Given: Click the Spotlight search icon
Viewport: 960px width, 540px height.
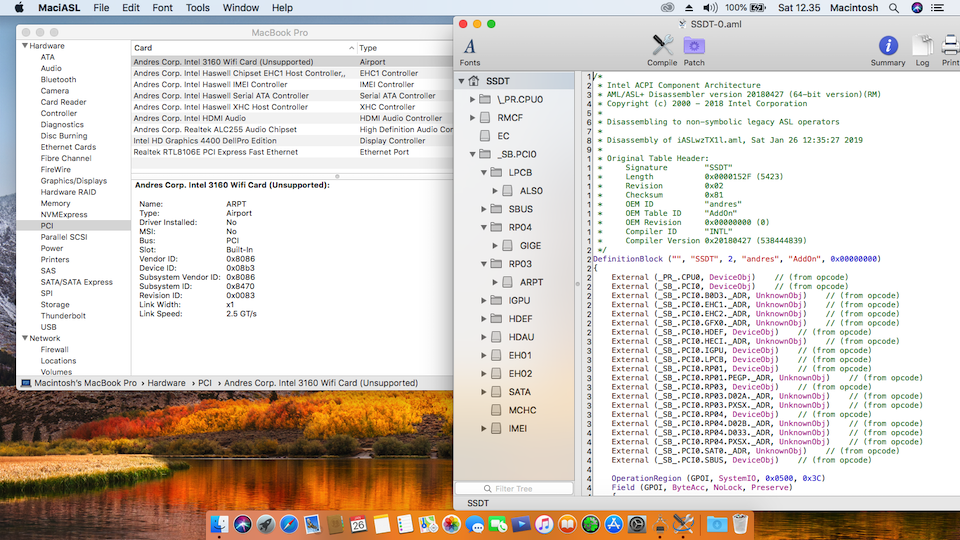Looking at the screenshot, I should click(892, 8).
